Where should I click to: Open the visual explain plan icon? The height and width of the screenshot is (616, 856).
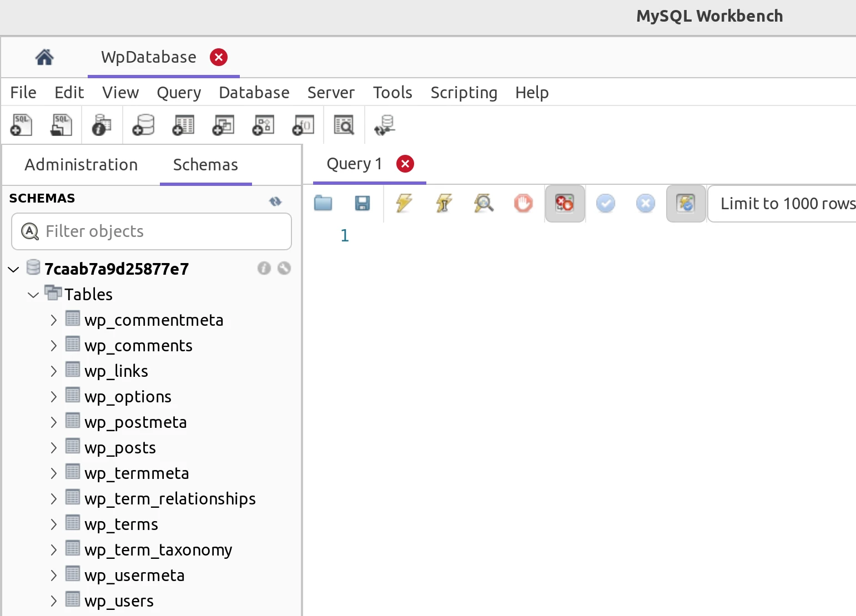point(484,204)
